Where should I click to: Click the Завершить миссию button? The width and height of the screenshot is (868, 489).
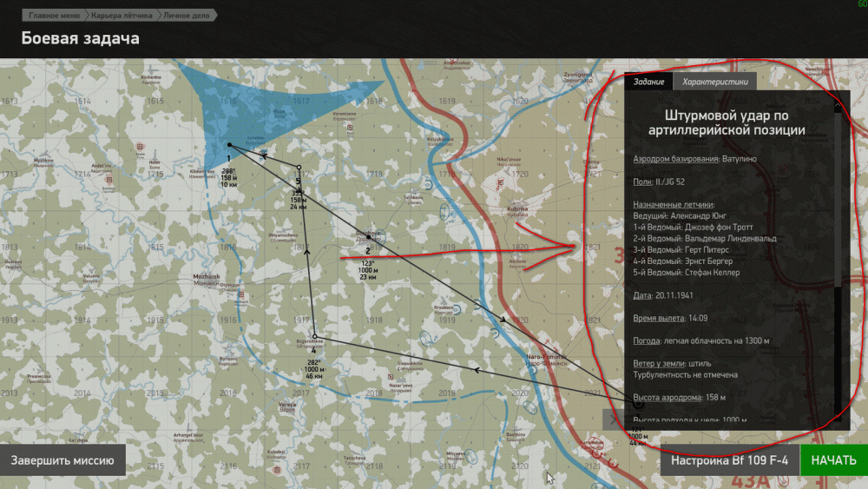point(62,460)
